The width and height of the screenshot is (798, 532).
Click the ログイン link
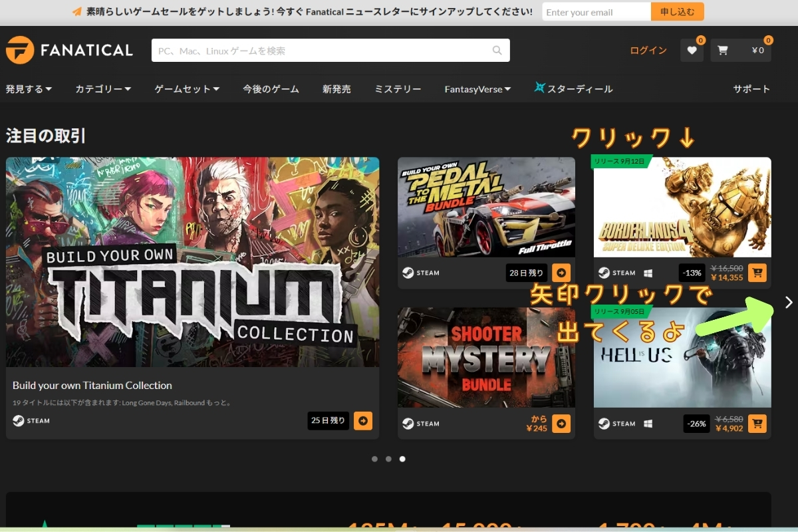[x=648, y=51]
